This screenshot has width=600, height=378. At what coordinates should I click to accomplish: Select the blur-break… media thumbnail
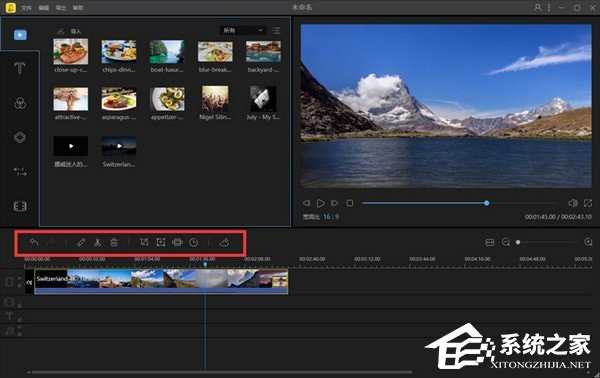click(x=215, y=52)
